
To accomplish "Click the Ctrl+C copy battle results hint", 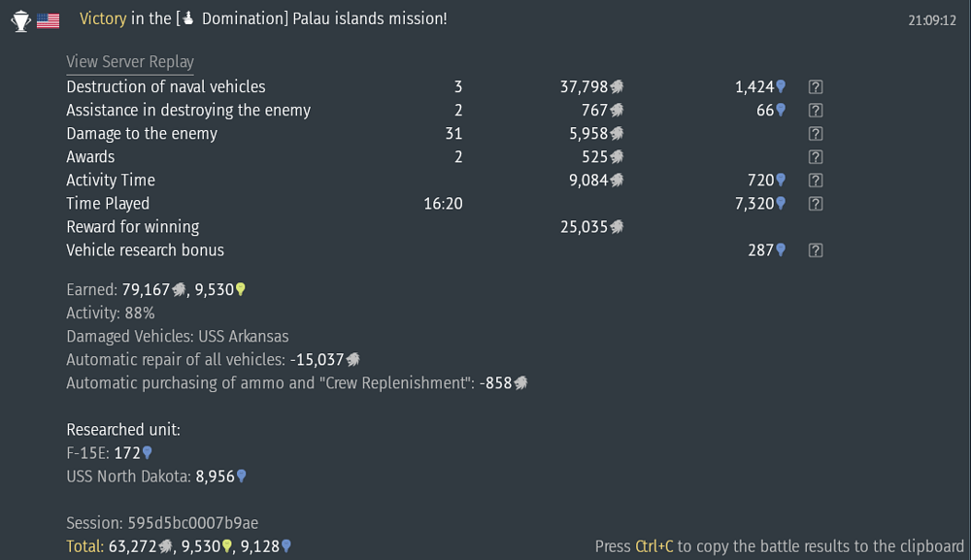I will [x=779, y=546].
